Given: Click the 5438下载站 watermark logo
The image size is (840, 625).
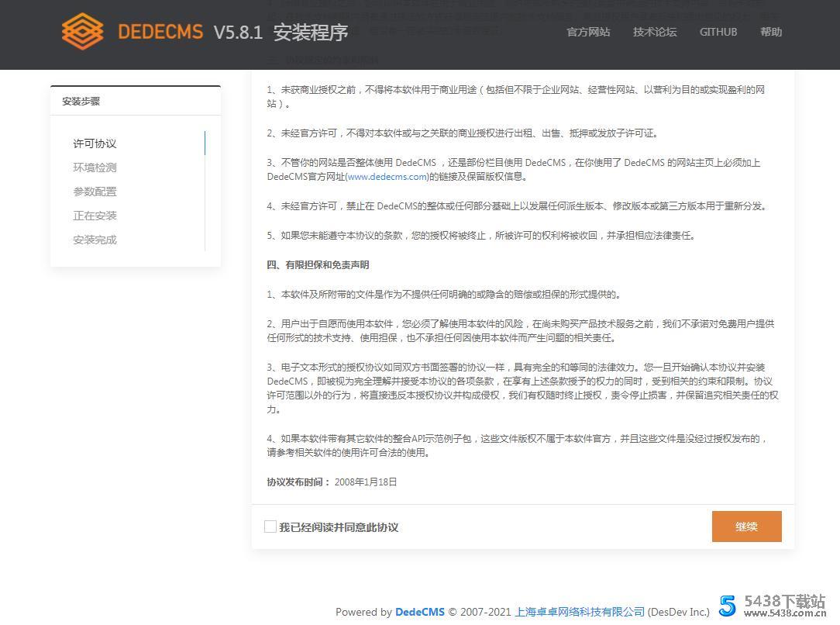Looking at the screenshot, I should (x=773, y=606).
